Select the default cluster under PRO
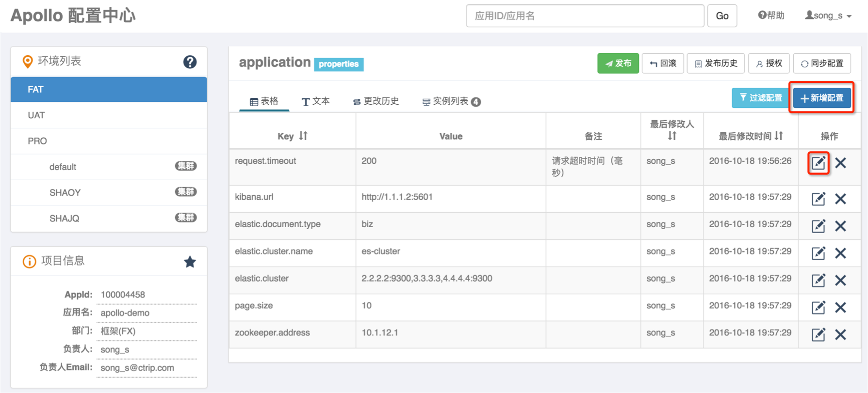868x393 pixels. click(x=109, y=167)
